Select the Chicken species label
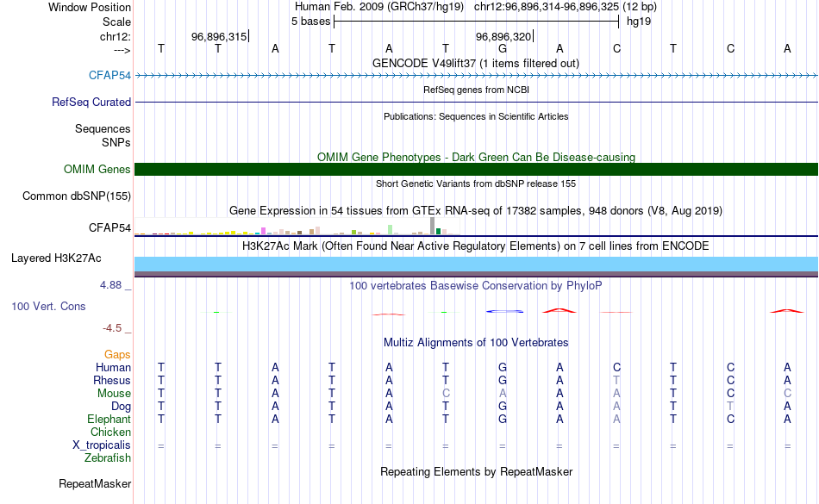The image size is (819, 504). pyautogui.click(x=110, y=432)
